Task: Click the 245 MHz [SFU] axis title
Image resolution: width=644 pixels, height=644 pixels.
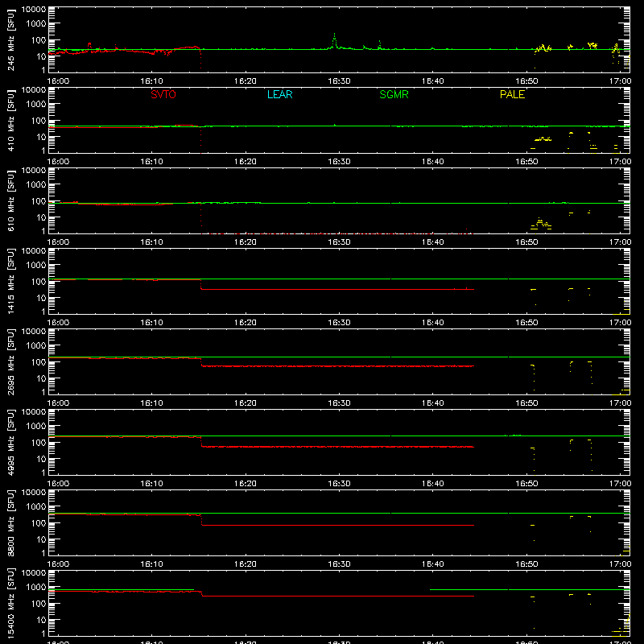Action: coord(10,39)
